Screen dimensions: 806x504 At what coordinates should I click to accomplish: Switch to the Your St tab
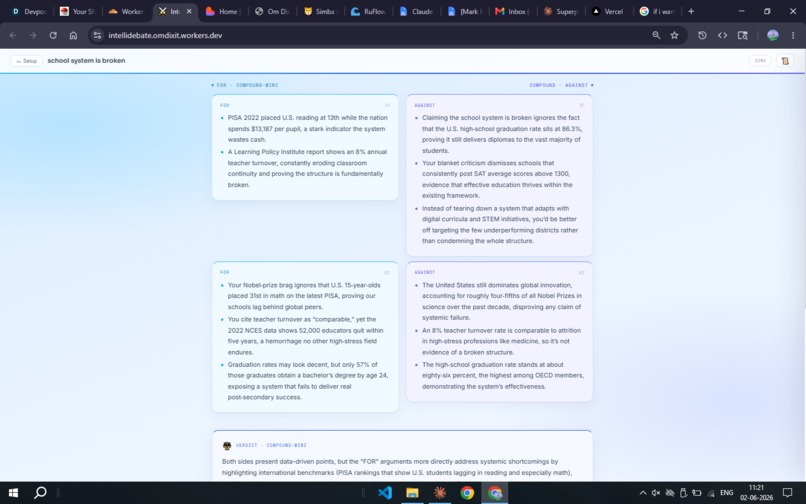[x=78, y=11]
